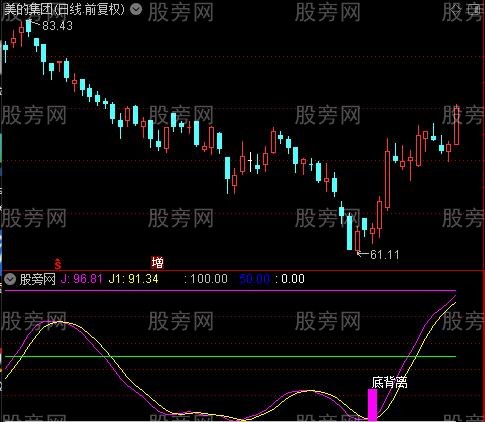Click the 61.11 low price label
485x422 pixels.
[x=384, y=255]
